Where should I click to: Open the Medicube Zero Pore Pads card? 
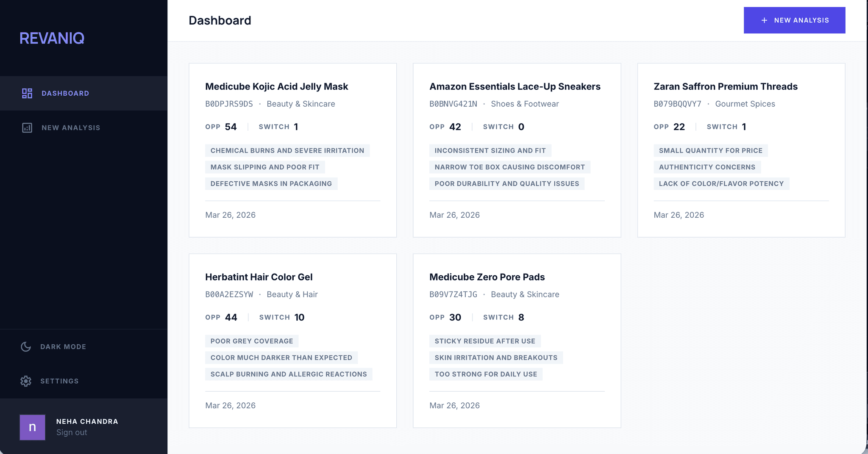tap(517, 341)
